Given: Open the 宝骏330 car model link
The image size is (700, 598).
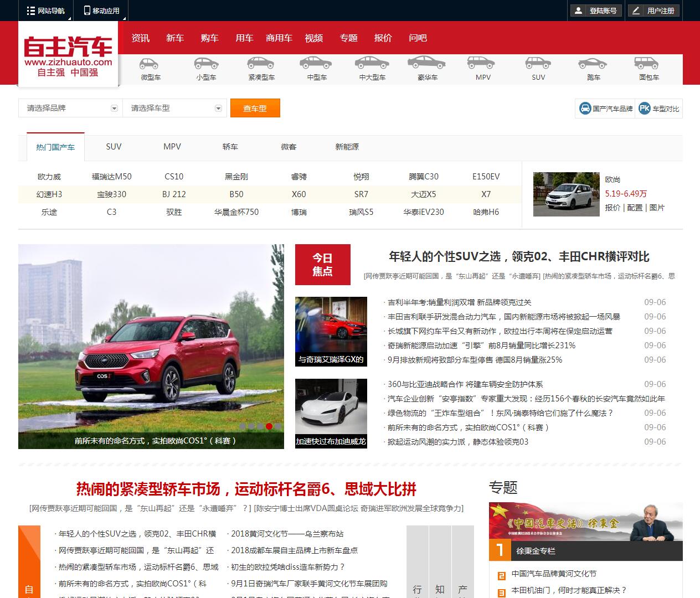Looking at the screenshot, I should pyautogui.click(x=112, y=194).
